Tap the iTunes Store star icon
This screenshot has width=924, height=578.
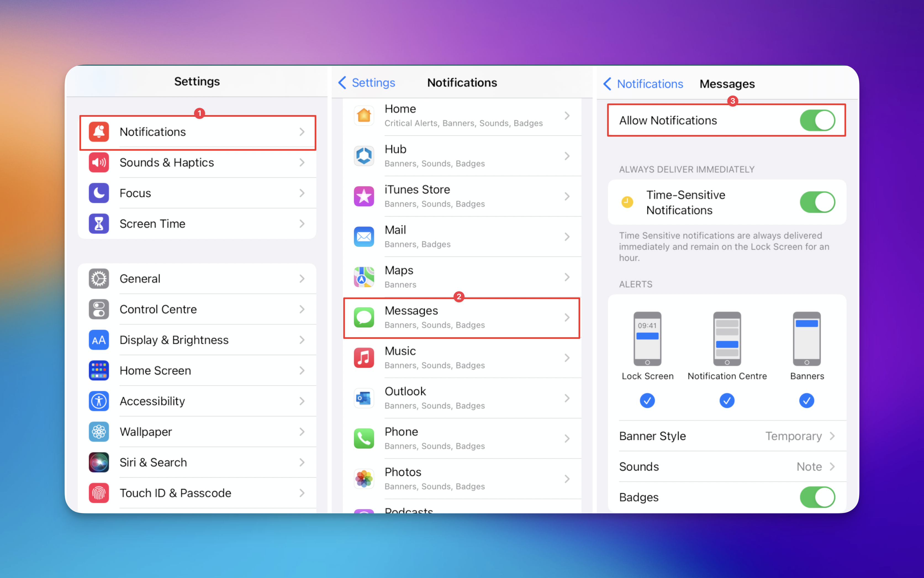pyautogui.click(x=364, y=196)
